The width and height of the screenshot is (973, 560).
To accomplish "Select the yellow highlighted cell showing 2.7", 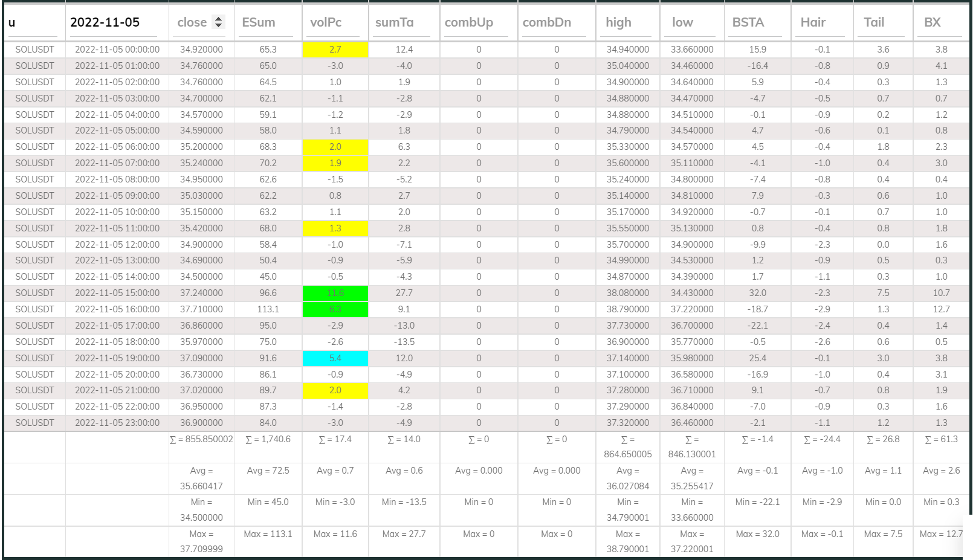I will 335,50.
